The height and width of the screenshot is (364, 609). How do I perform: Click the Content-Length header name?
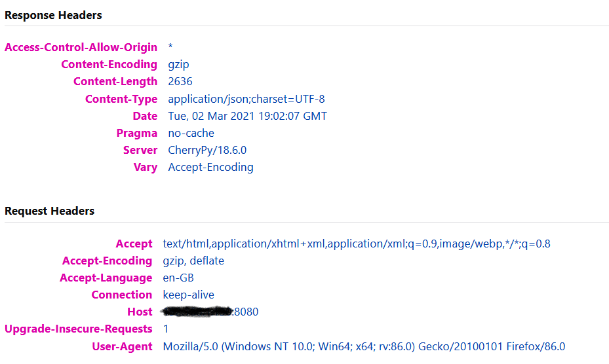tap(115, 81)
